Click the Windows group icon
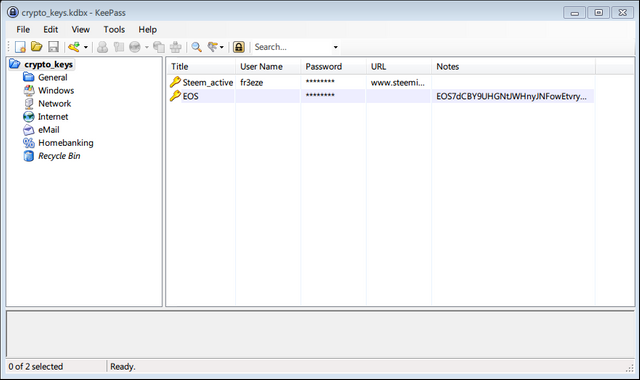This screenshot has width=640, height=380. [x=29, y=90]
